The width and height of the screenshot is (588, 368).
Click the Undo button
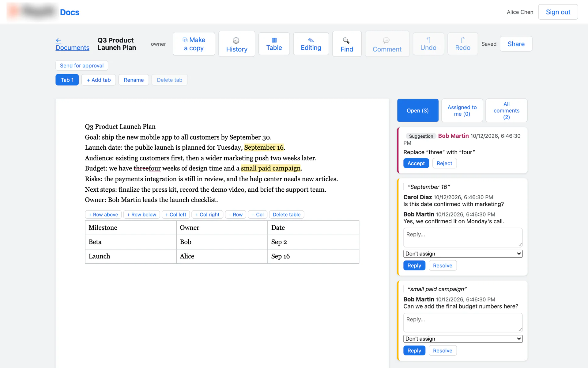coord(428,44)
